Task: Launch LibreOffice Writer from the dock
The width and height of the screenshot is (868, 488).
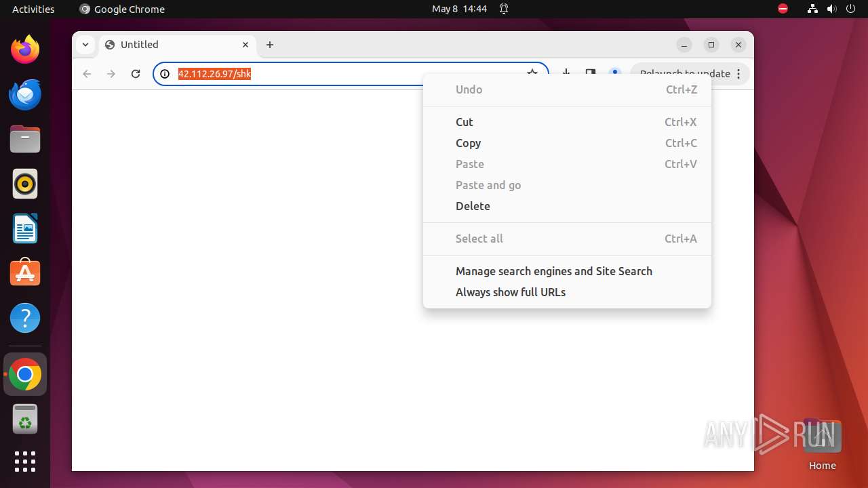Action: coord(25,228)
